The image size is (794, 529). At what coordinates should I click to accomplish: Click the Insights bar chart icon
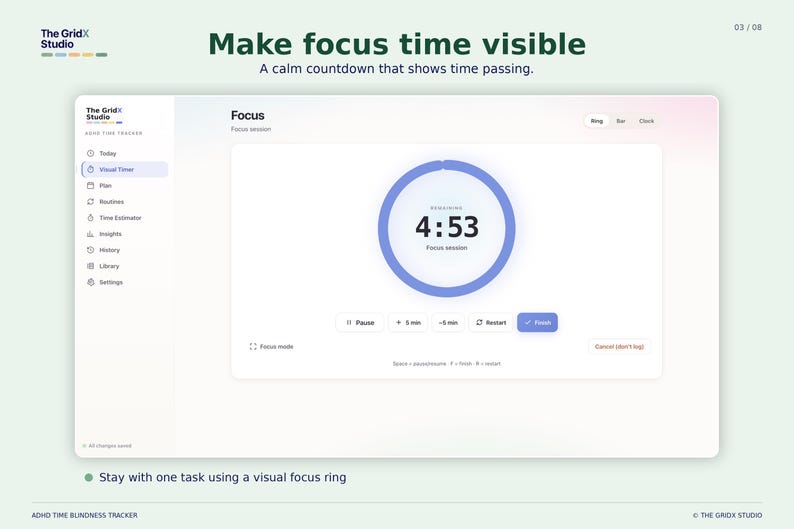click(x=90, y=234)
